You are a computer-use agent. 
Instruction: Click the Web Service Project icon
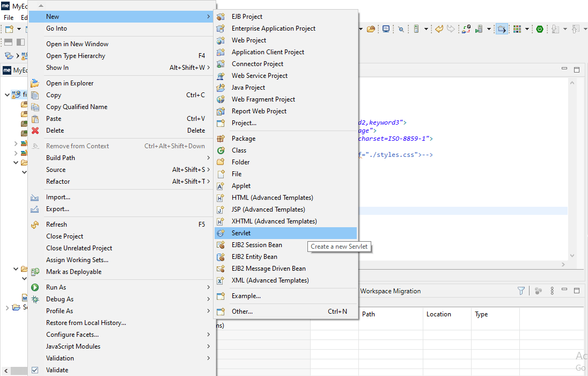(x=221, y=76)
